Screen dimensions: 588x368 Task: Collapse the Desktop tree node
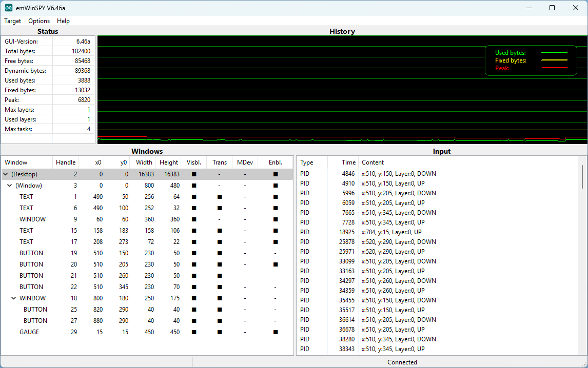point(6,174)
